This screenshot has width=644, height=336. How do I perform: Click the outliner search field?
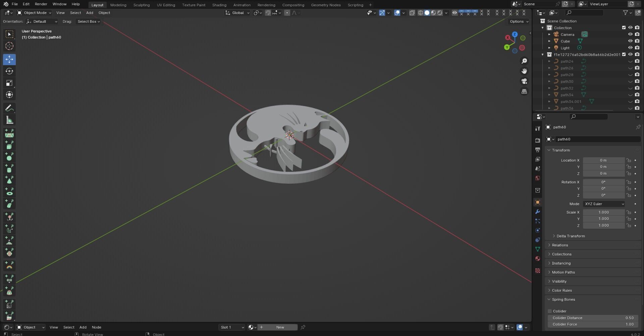(x=584, y=13)
